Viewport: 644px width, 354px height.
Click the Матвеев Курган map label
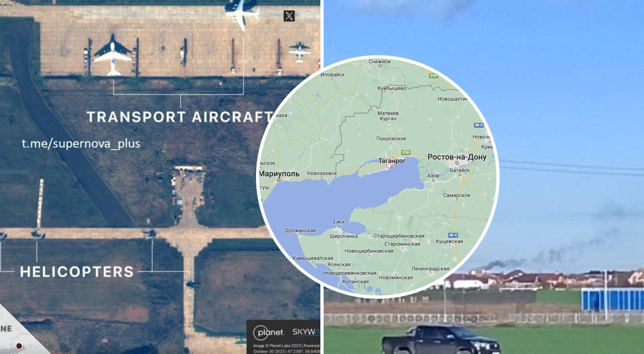pos(387,116)
